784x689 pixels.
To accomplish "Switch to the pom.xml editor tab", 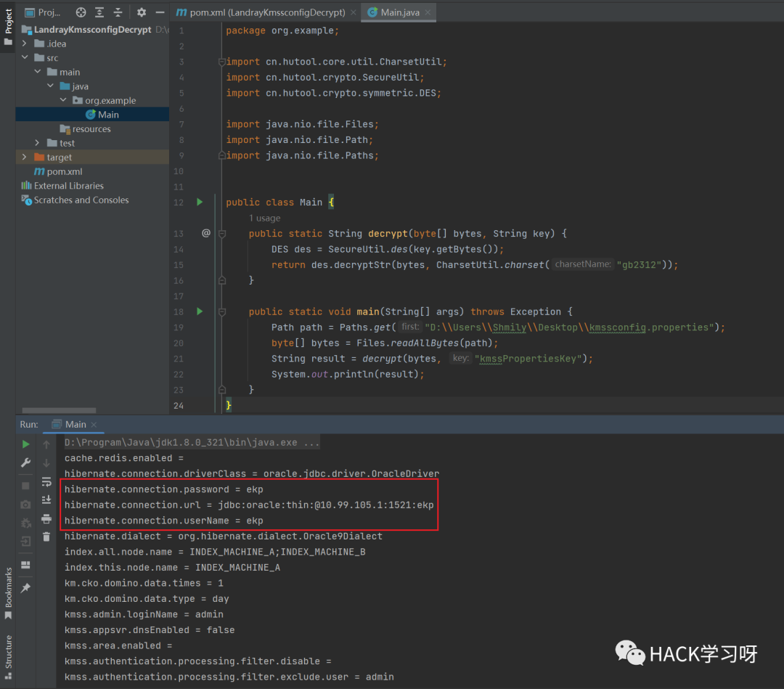I will [266, 12].
